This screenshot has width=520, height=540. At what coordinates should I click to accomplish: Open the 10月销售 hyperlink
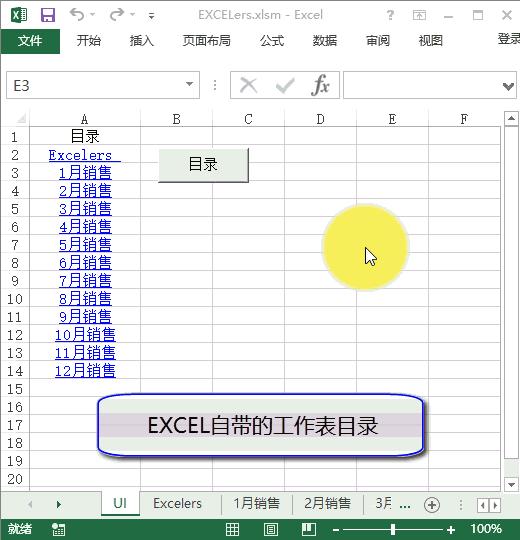point(85,334)
